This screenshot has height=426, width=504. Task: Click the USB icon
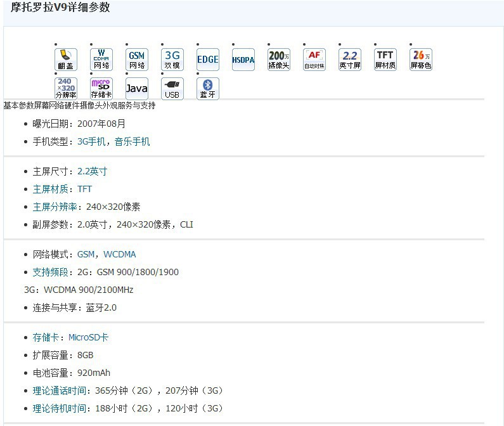tap(172, 88)
